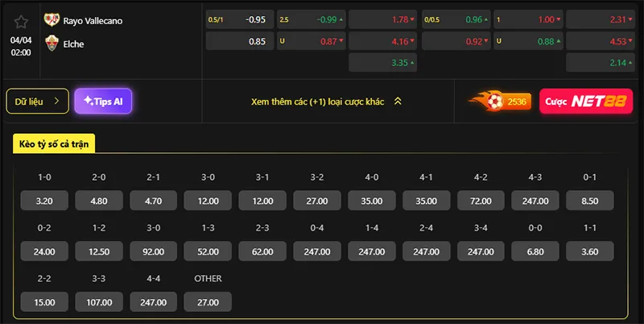
Task: Pick the 1.78 home win odds
Action: [382, 19]
